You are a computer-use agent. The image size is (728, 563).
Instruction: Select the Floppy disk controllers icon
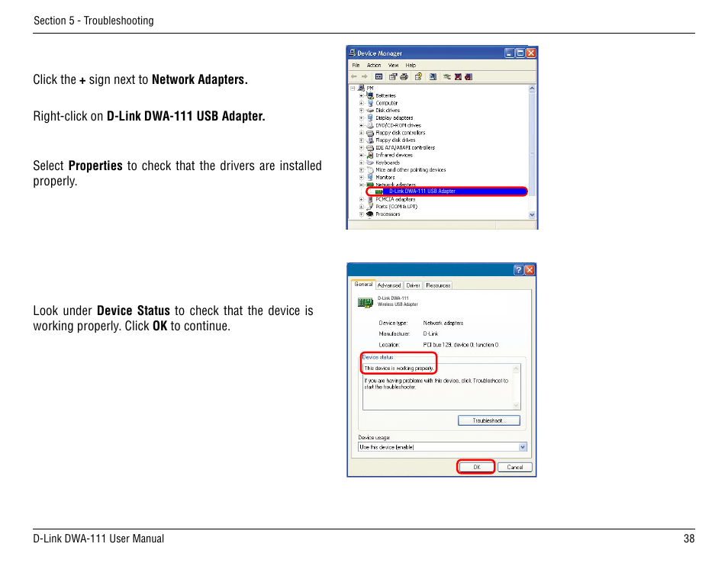(370, 133)
